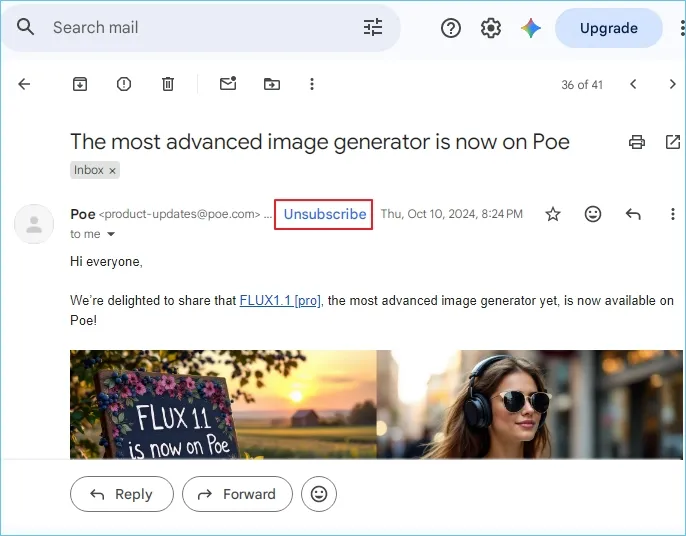The image size is (686, 536).
Task: Click the Reply button
Action: [122, 494]
